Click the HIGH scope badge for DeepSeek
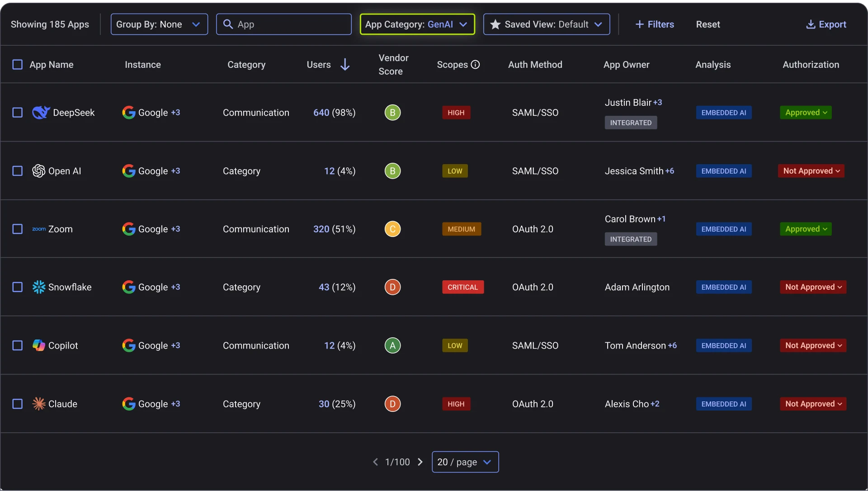The width and height of the screenshot is (868, 491). (456, 113)
